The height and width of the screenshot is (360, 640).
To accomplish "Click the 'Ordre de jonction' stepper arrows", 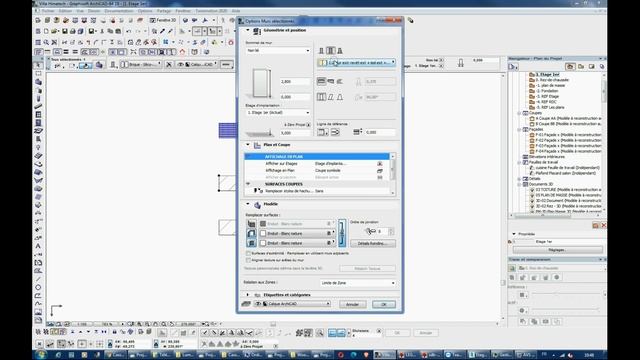I will tap(391, 231).
